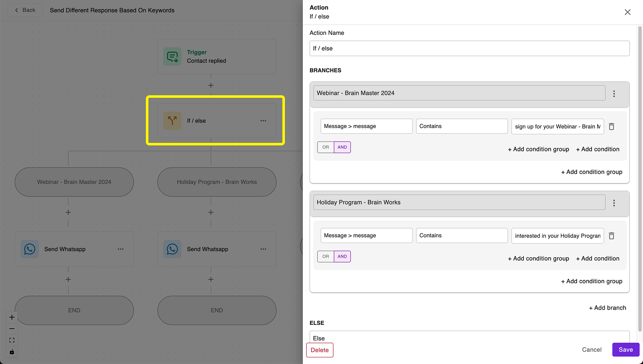
Task: Switch the Webinar condition logic to OR
Action: 325,147
